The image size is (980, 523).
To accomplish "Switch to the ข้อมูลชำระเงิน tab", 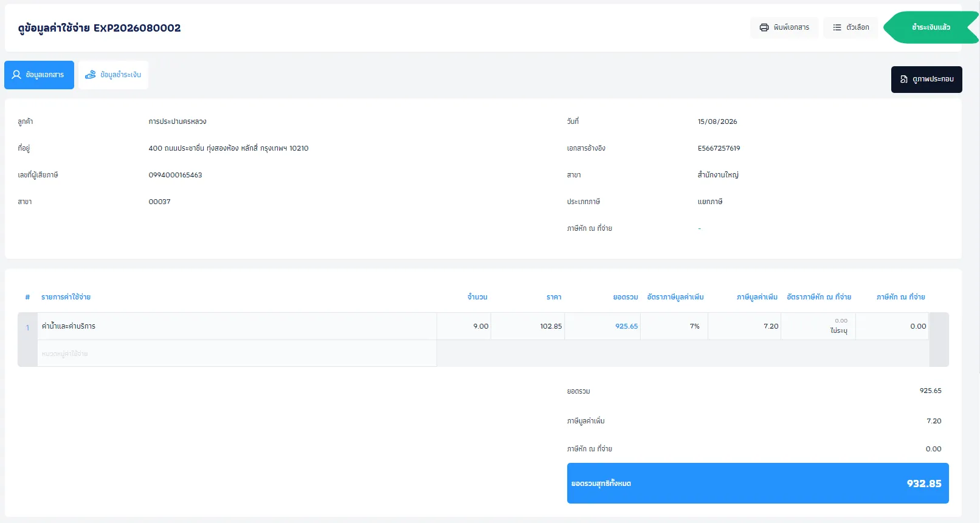I will click(113, 75).
